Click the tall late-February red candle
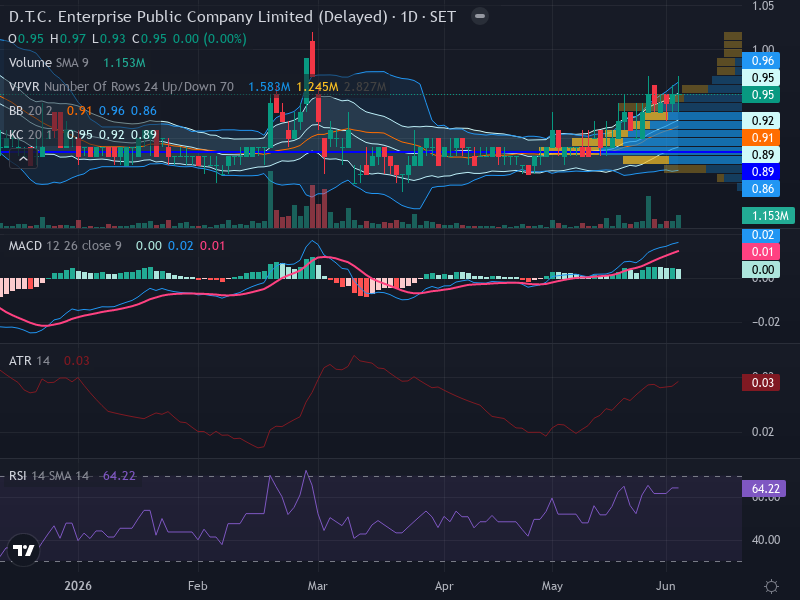Viewport: 800px width, 600px height. [x=312, y=58]
